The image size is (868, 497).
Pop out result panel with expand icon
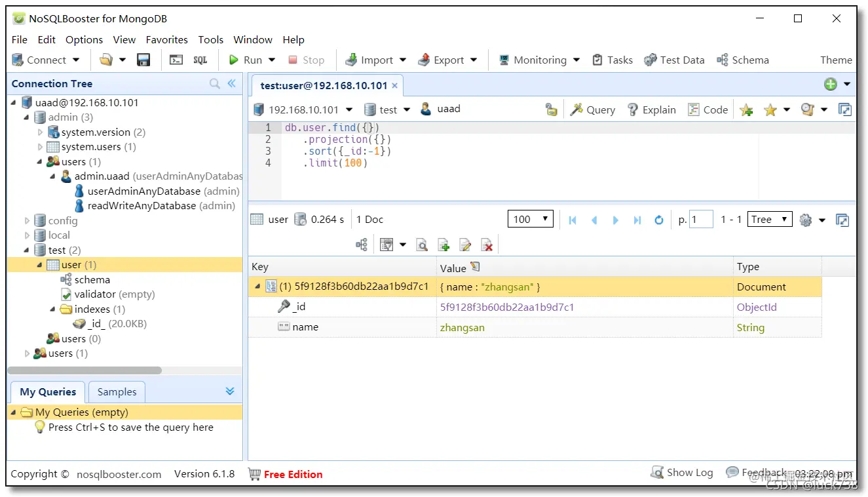click(x=843, y=220)
